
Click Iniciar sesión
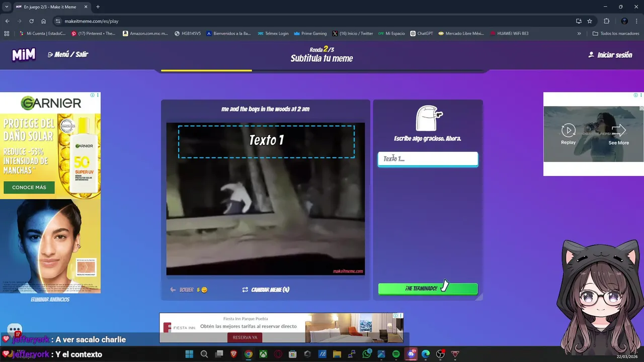pyautogui.click(x=610, y=55)
